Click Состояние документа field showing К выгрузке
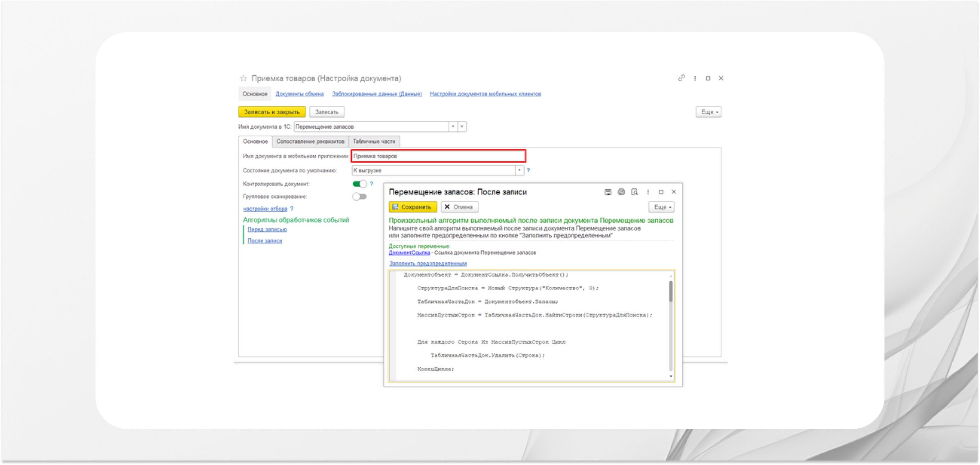The width and height of the screenshot is (980, 465). coord(433,170)
